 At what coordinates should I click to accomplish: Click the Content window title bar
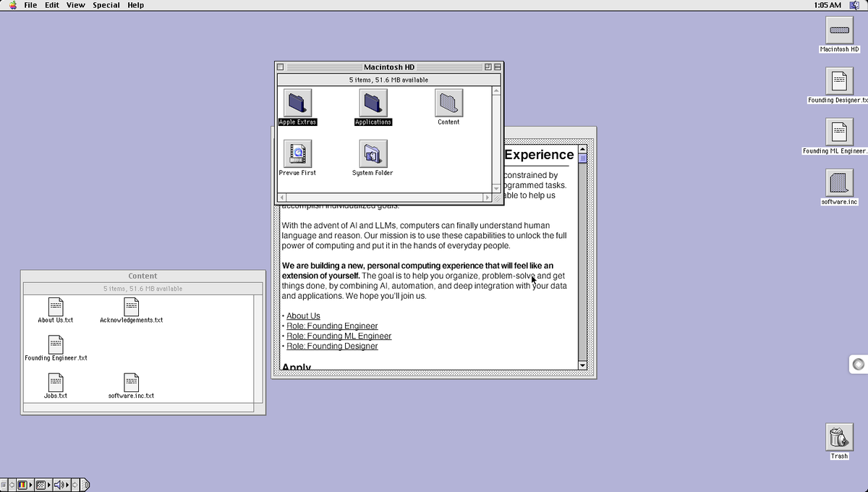142,276
